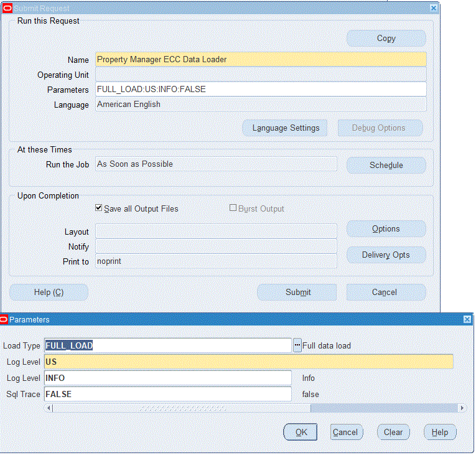Image resolution: width=476 pixels, height=455 pixels.
Task: Click the Run the Job field
Action: [x=216, y=164]
